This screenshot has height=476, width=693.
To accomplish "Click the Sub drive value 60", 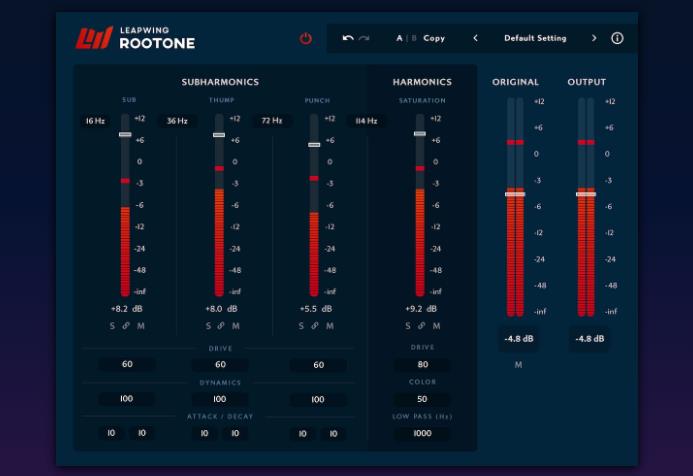I will (127, 364).
